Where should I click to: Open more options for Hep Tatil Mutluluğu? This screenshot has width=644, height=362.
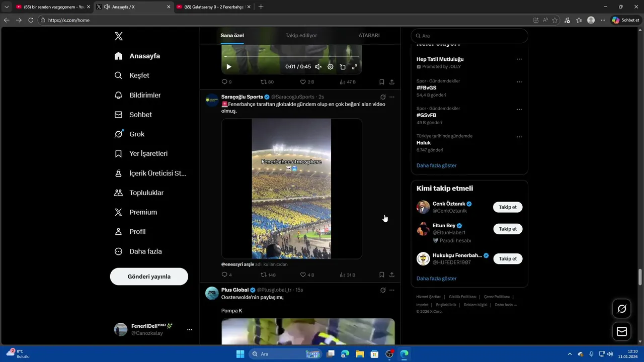click(x=519, y=59)
